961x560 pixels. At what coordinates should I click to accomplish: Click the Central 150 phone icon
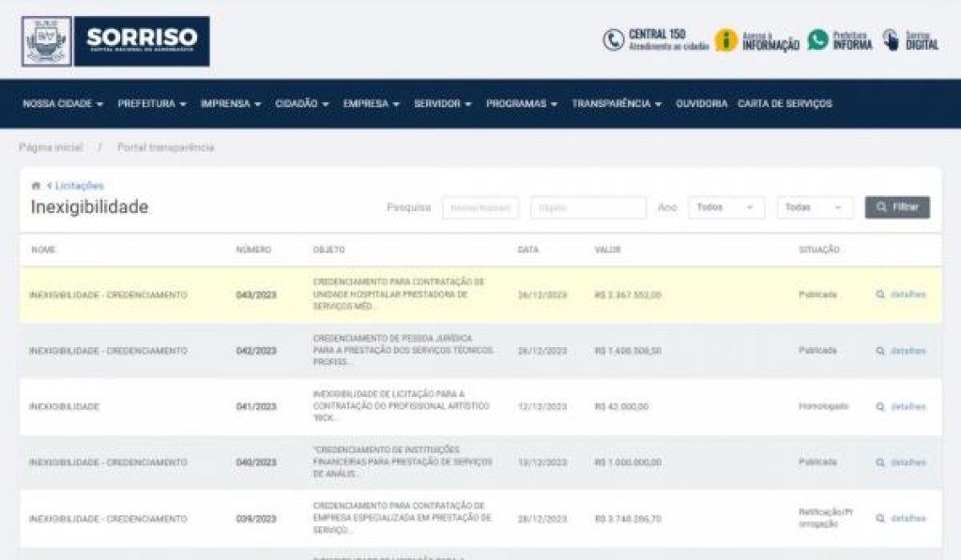point(613,39)
